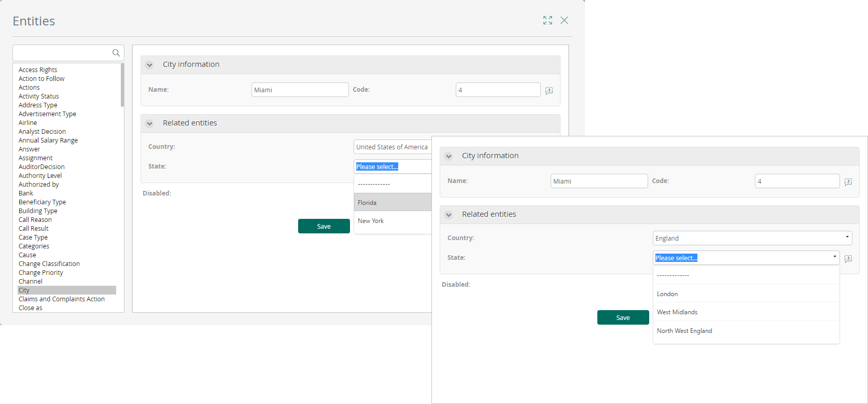The width and height of the screenshot is (868, 404).
Task: Select Annual Salary Range entity
Action: pyautogui.click(x=48, y=140)
